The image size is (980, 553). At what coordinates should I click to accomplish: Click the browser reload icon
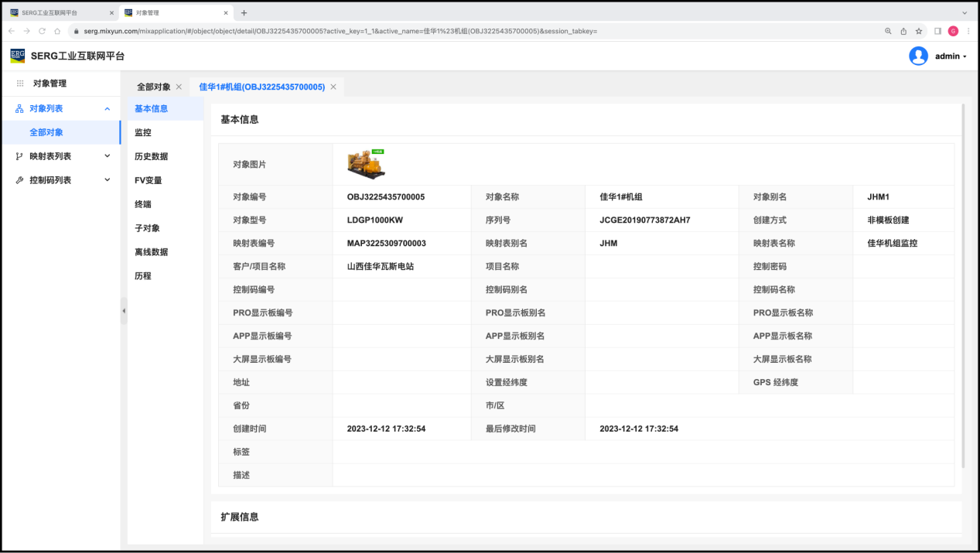(42, 31)
